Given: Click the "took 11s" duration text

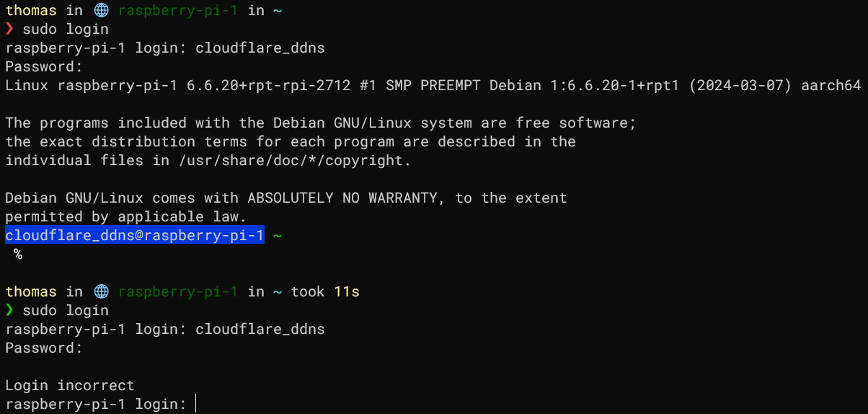Looking at the screenshot, I should (x=324, y=292).
